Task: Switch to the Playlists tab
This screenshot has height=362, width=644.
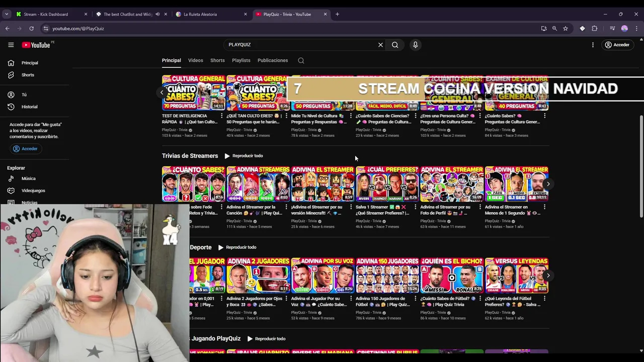Action: pos(241,60)
